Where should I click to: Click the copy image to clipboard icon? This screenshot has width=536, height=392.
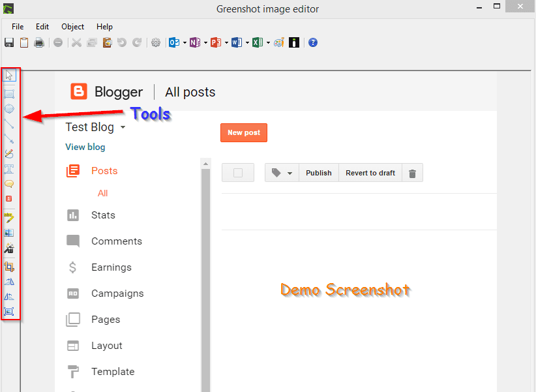24,43
